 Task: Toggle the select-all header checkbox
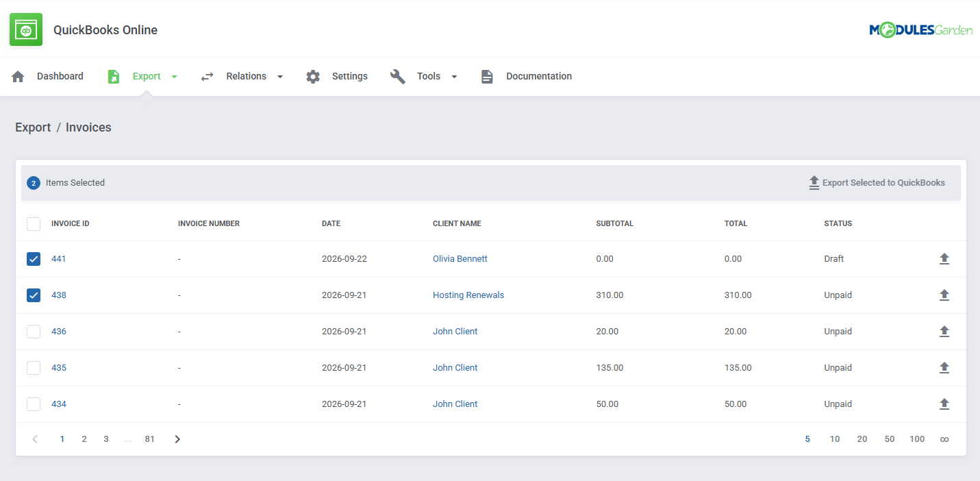click(x=34, y=223)
